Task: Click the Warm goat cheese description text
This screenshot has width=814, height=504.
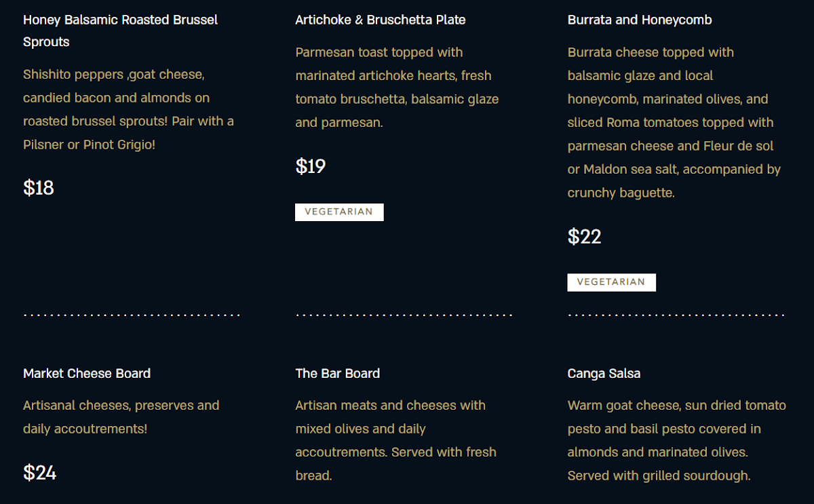Action: (676, 440)
